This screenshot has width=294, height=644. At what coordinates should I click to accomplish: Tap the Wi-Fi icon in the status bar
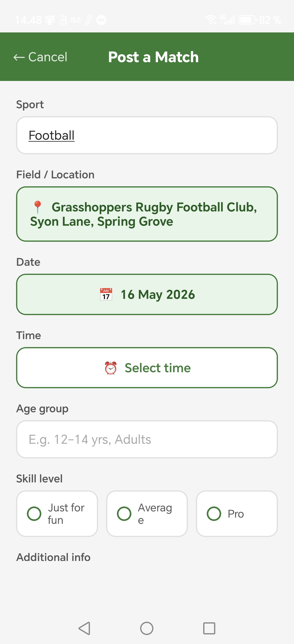[211, 20]
